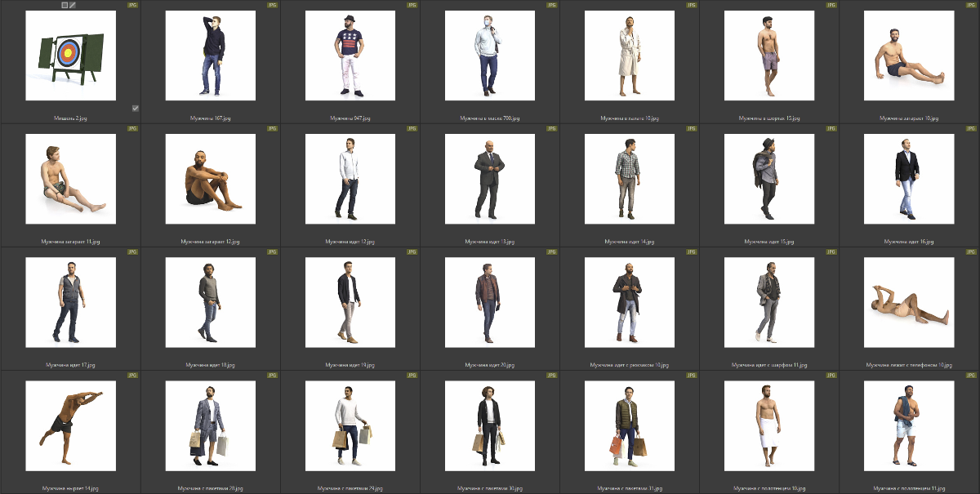Click the JPG badge on Мужчина лежит с телефоном tile
This screenshot has height=494, width=980.
click(x=971, y=251)
